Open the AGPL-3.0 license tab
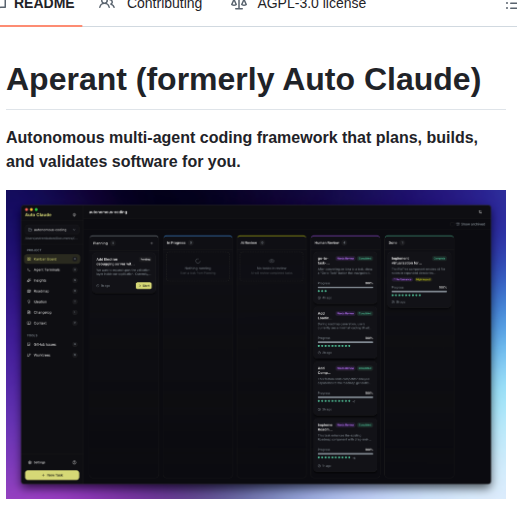 pyautogui.click(x=299, y=5)
